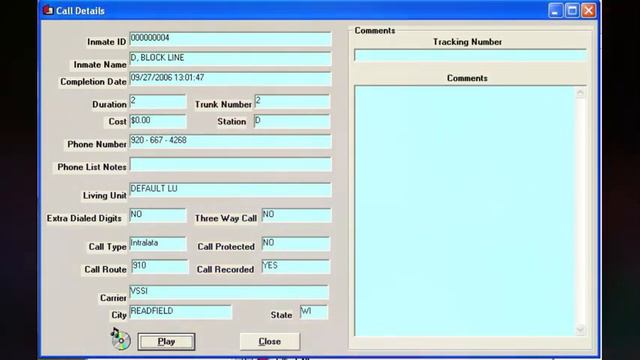Viewport: 640px width, 360px height.
Task: Click the Carrier label
Action: click(113, 298)
